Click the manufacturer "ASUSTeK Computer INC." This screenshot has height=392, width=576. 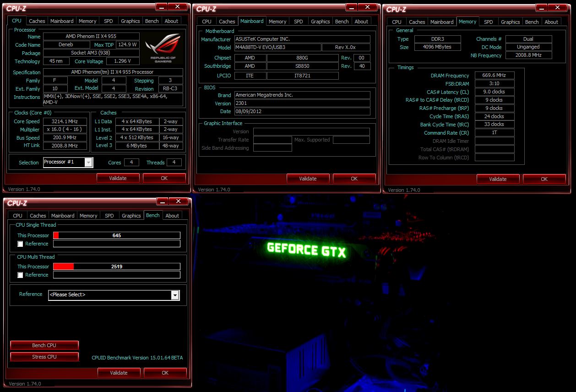click(302, 39)
